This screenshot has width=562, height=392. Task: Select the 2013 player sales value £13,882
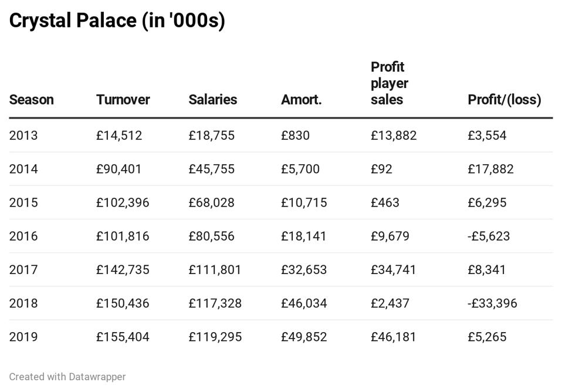pos(393,136)
